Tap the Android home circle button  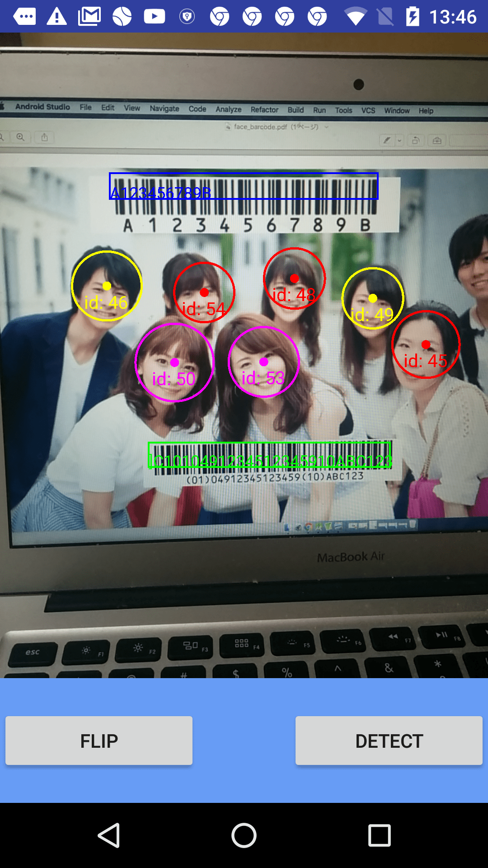tap(244, 835)
